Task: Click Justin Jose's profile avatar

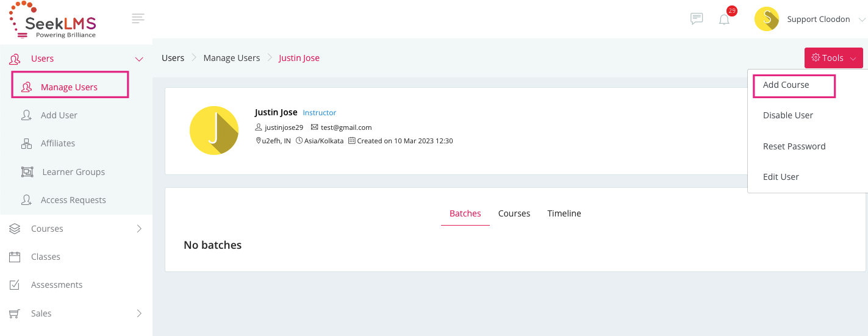Action: pyautogui.click(x=213, y=130)
